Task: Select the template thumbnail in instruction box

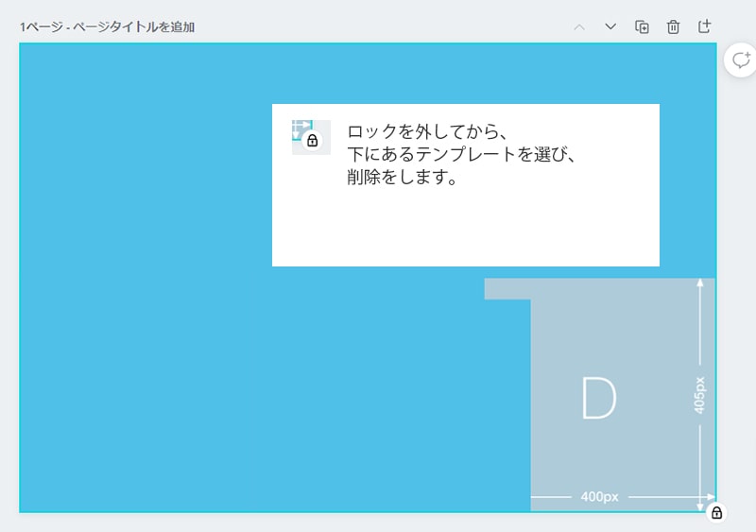Action: pyautogui.click(x=302, y=130)
